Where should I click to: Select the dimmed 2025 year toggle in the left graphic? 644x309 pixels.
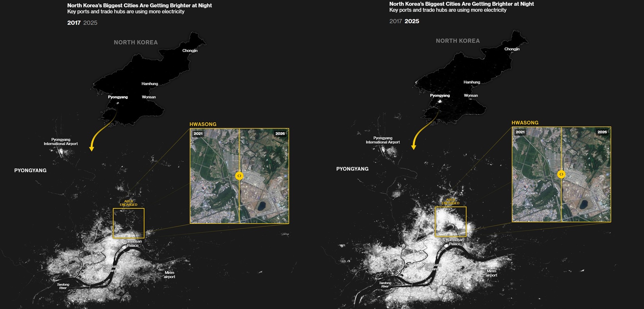pyautogui.click(x=90, y=23)
